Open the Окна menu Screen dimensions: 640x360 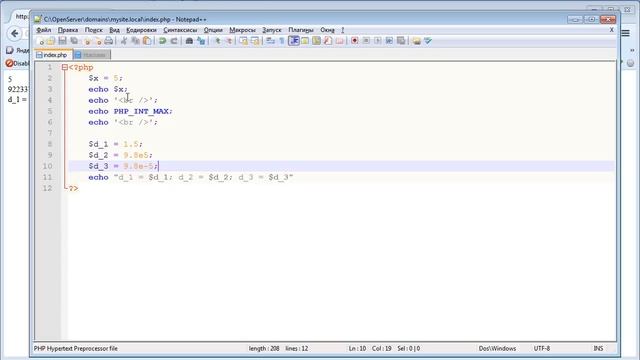coord(327,30)
